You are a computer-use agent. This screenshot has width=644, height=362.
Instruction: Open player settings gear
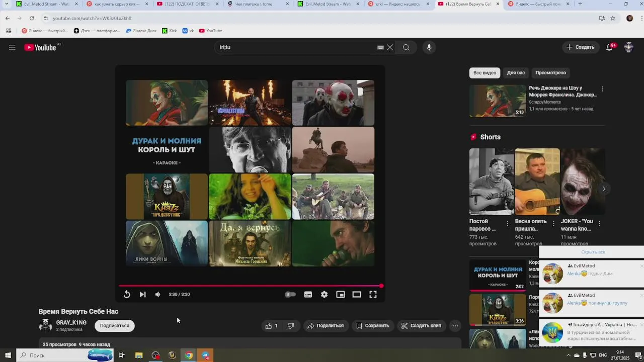(325, 295)
